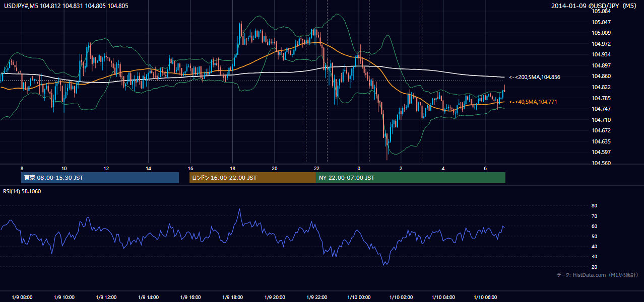Click price axis label 104.710
The height and width of the screenshot is (302, 644).
[x=601, y=120]
